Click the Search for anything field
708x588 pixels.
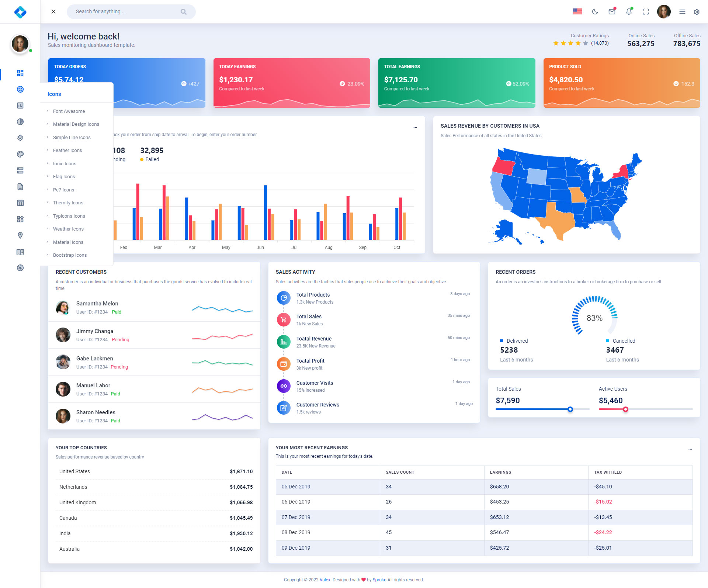125,12
